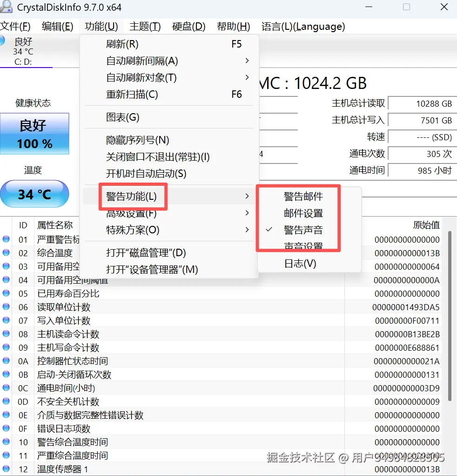Image resolution: width=457 pixels, height=476 pixels.
Task: Click the 主机总计写入 value 7501 GB
Action: tap(422, 120)
